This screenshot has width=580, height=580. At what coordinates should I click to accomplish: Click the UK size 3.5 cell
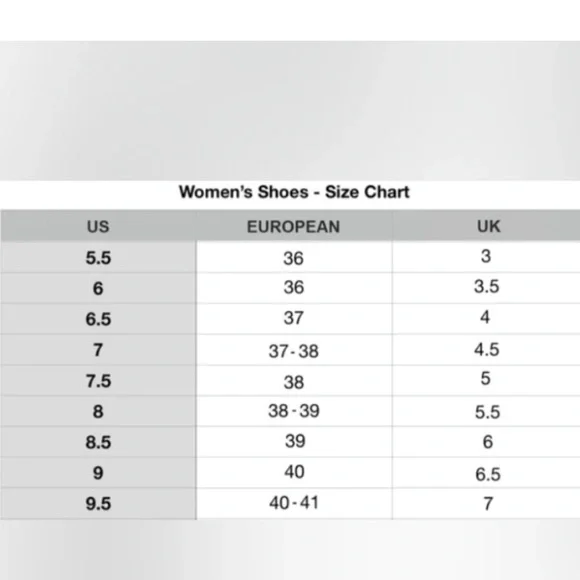click(x=486, y=288)
